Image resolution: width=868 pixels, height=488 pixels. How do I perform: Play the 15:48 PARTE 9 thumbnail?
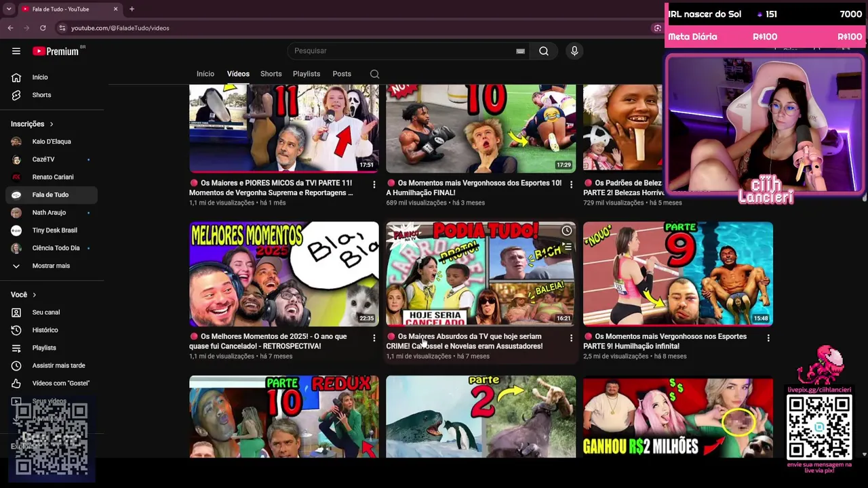[x=678, y=274]
